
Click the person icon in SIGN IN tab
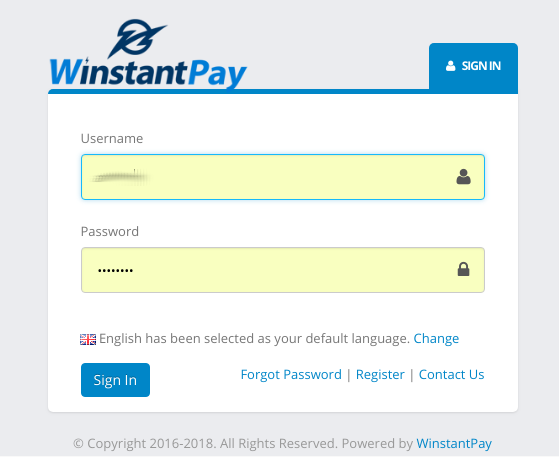tap(451, 66)
